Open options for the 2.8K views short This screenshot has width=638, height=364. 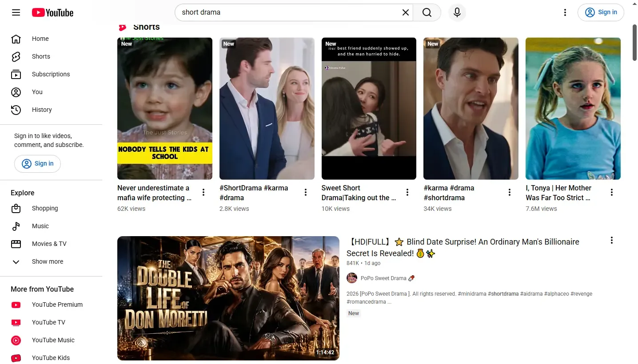306,192
